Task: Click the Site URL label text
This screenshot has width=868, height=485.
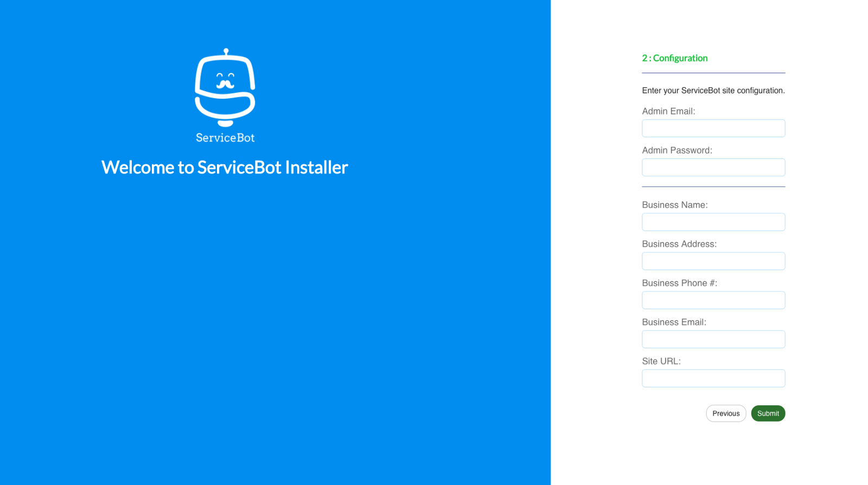Action: click(x=661, y=361)
